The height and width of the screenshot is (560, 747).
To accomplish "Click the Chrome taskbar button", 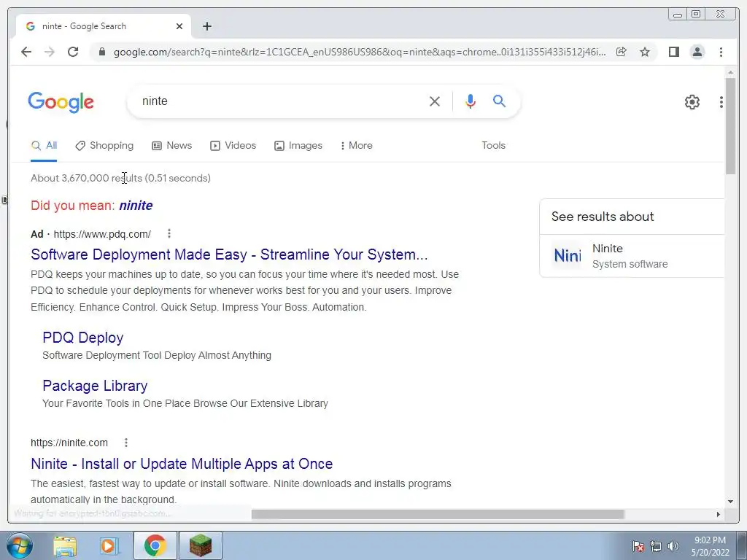I will click(155, 545).
